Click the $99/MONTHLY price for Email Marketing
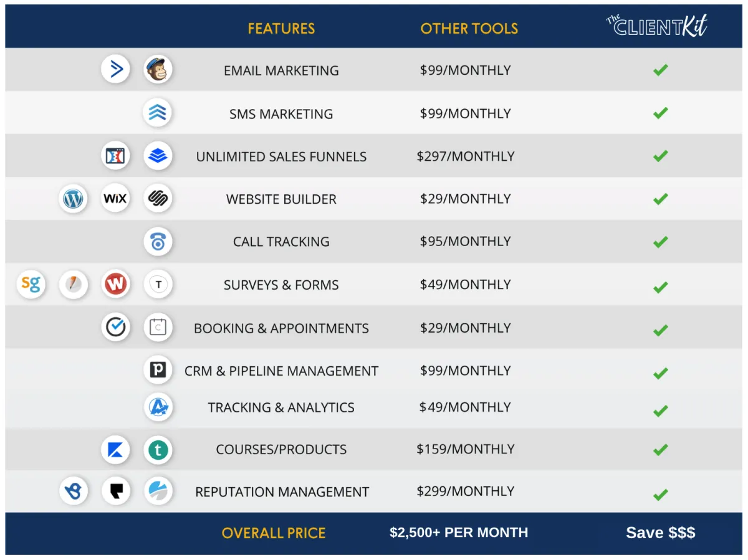Image resolution: width=748 pixels, height=560 pixels. [x=466, y=70]
